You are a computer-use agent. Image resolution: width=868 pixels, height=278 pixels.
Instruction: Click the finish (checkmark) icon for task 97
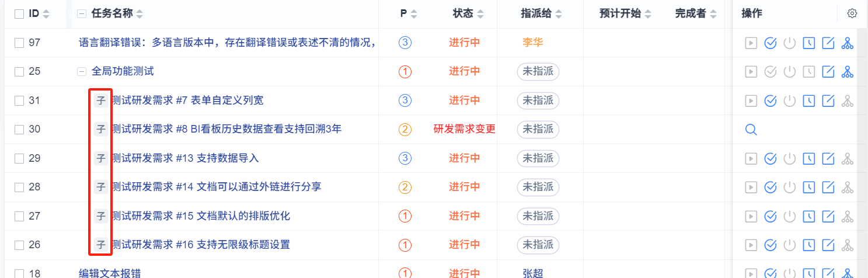tap(770, 43)
